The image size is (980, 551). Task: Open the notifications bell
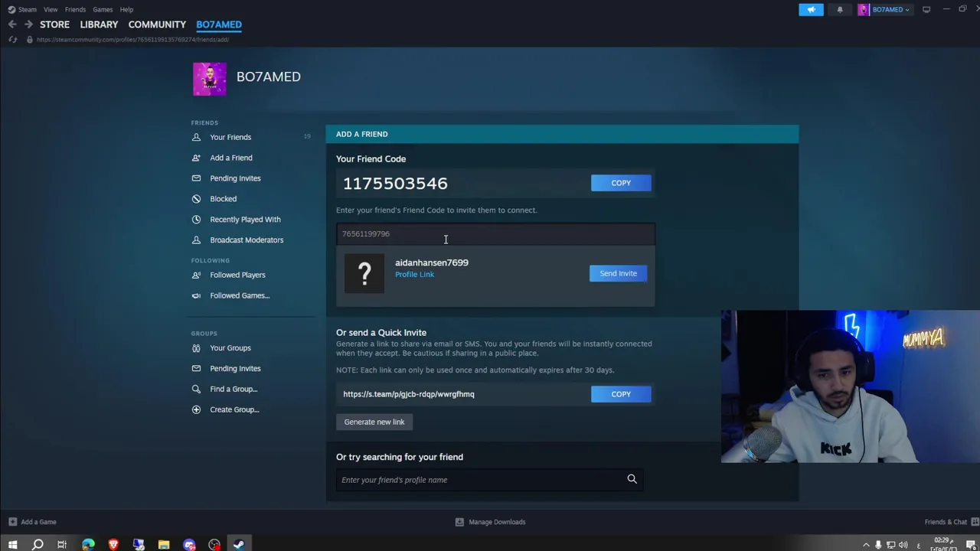[840, 9]
